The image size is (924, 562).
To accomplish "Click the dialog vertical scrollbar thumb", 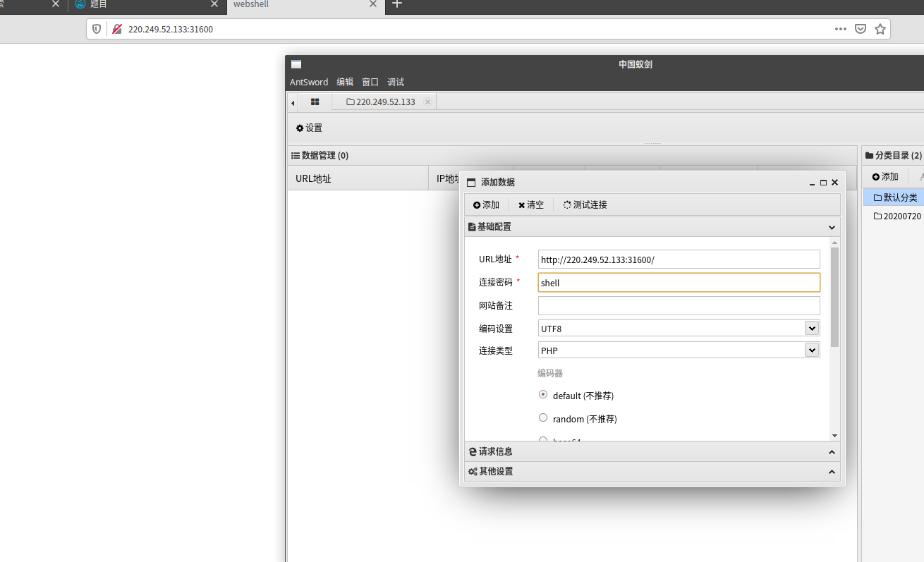I will pyautogui.click(x=834, y=297).
